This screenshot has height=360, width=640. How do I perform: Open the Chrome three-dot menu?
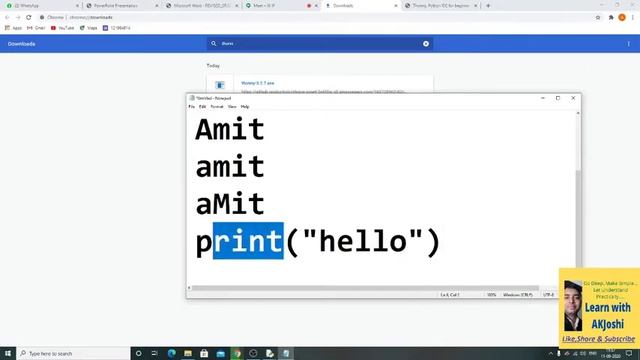tap(633, 18)
